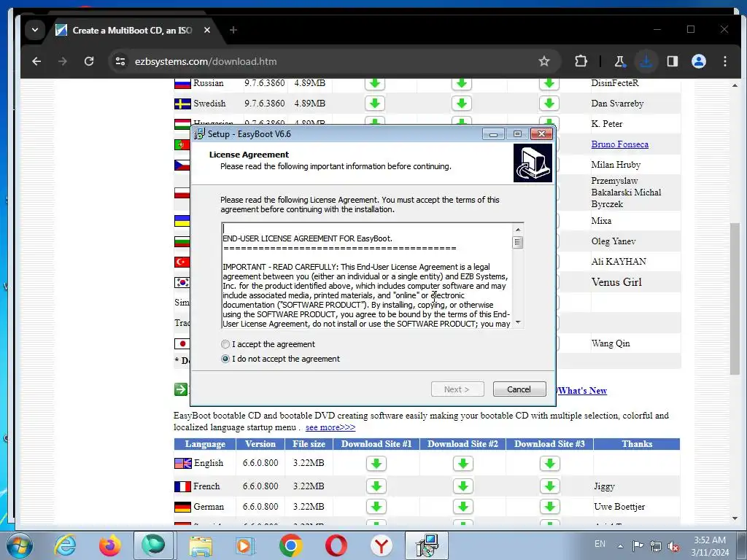Follow the see more>>> link

330,427
